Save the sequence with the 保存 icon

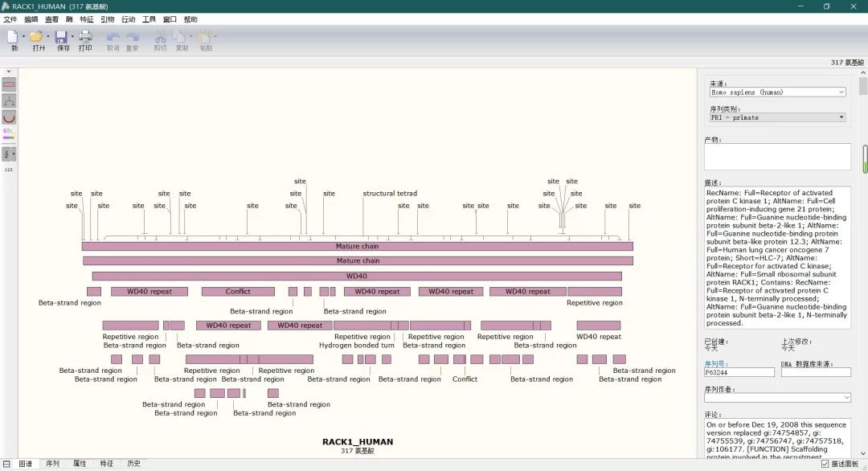[x=63, y=39]
